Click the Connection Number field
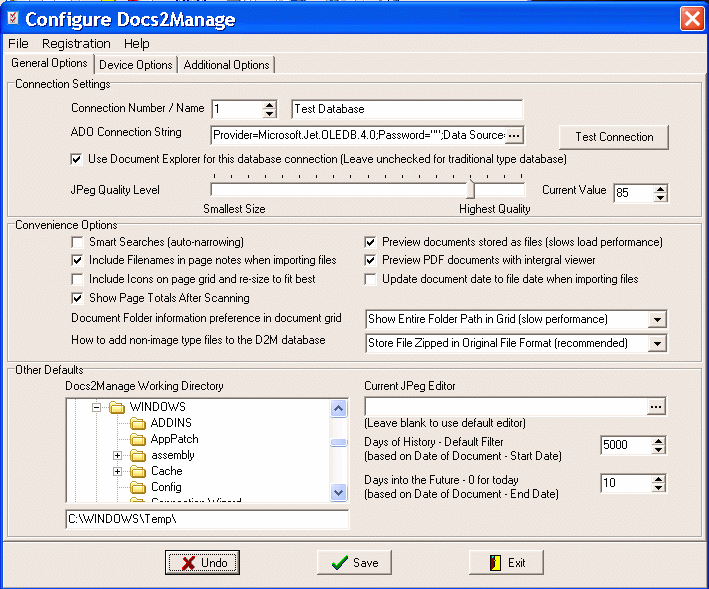The height and width of the screenshot is (589, 709). (x=237, y=109)
